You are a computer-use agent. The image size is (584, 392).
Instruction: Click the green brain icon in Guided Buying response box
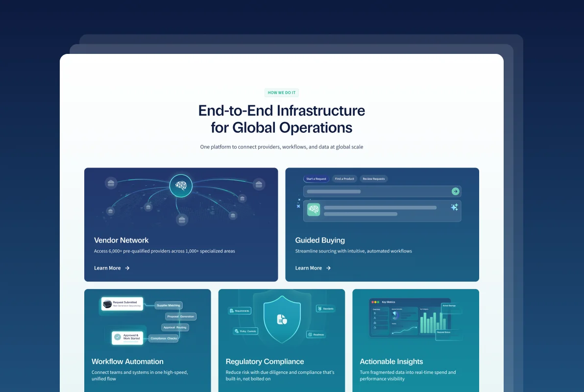(x=314, y=209)
